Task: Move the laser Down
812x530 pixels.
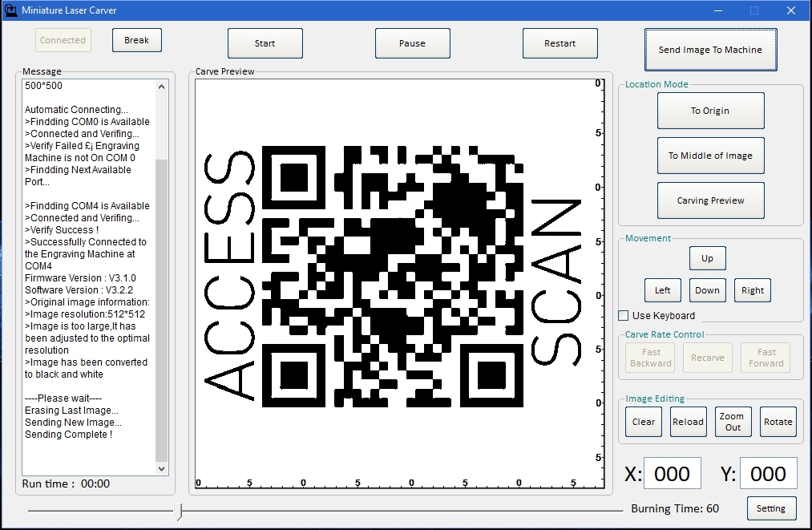Action: pos(707,290)
